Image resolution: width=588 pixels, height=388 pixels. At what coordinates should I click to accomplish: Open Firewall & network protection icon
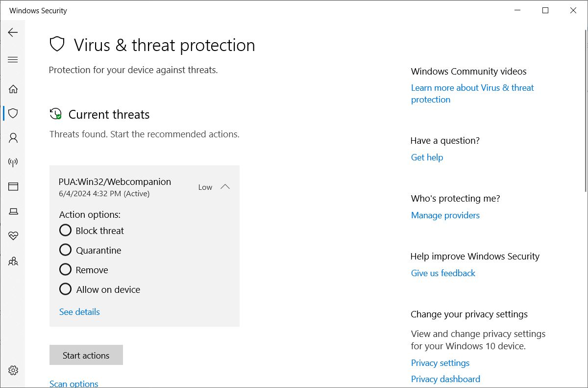13,162
